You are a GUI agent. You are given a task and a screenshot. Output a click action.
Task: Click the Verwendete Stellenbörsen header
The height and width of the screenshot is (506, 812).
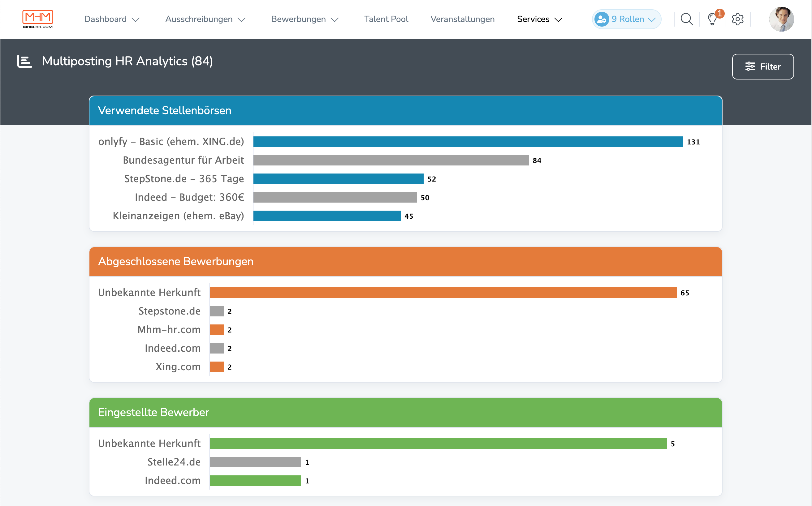click(x=405, y=110)
